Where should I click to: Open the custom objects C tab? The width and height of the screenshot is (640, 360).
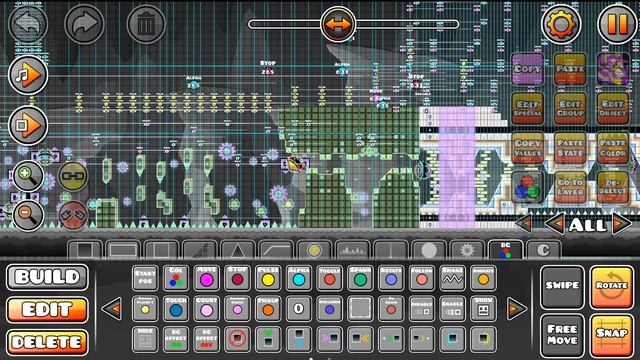coord(543,250)
